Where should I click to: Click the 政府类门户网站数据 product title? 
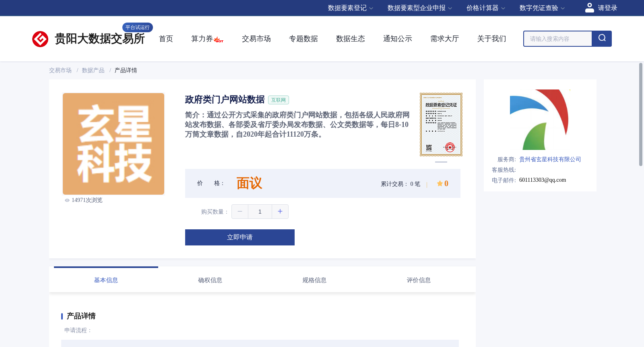pos(225,100)
